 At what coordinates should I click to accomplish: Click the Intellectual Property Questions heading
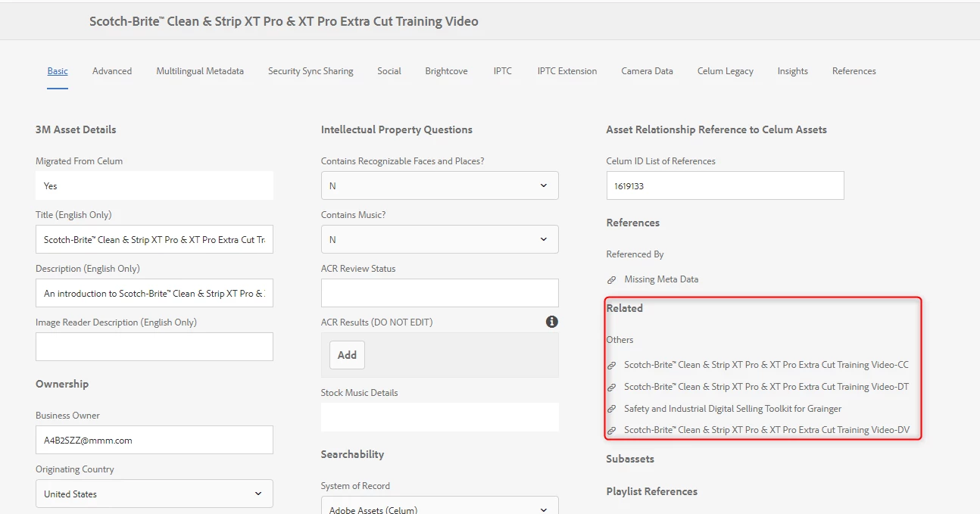397,129
